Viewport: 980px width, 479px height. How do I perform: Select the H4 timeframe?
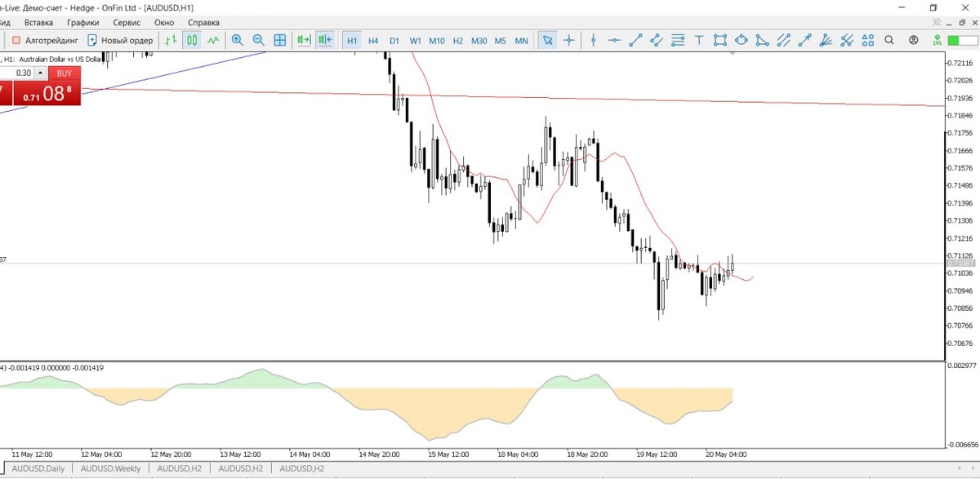pyautogui.click(x=373, y=40)
